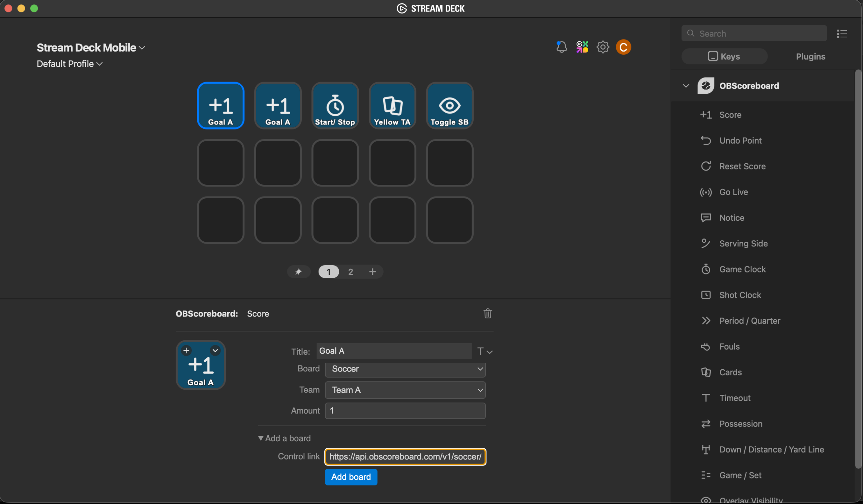The width and height of the screenshot is (863, 504).
Task: Toggle the actions list view icon
Action: [842, 34]
